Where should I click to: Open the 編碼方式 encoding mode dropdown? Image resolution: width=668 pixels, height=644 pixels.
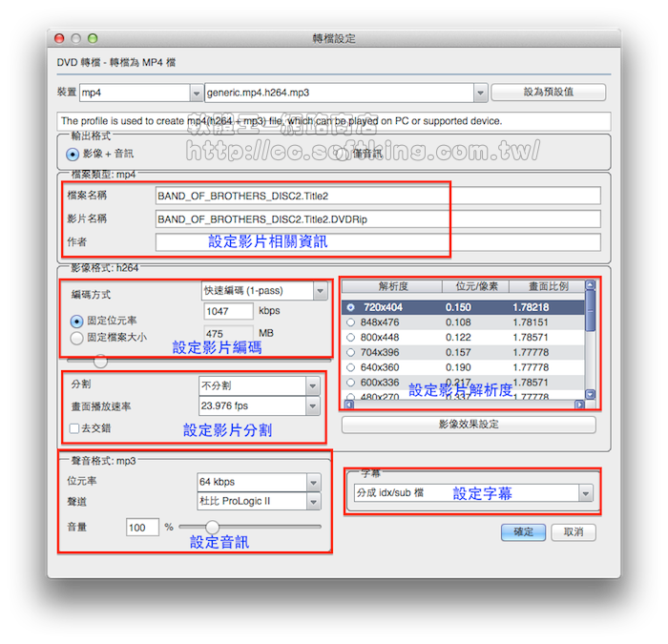click(x=319, y=290)
